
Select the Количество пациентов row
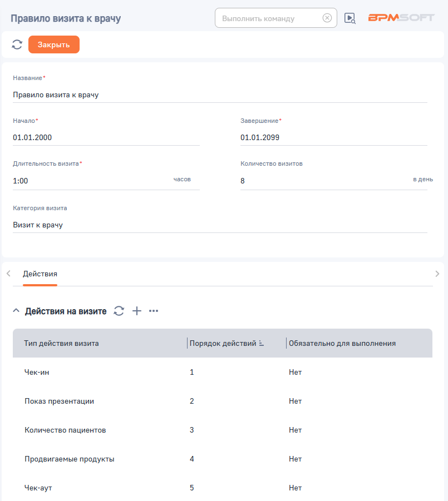coord(223,430)
